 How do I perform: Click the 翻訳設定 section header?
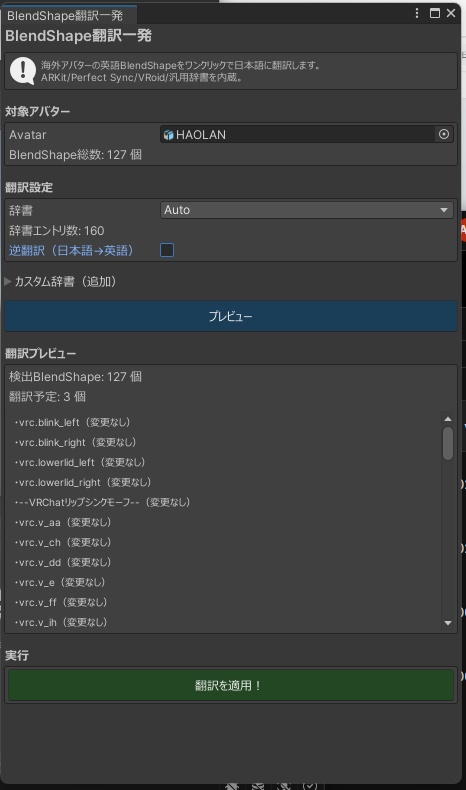coord(29,187)
